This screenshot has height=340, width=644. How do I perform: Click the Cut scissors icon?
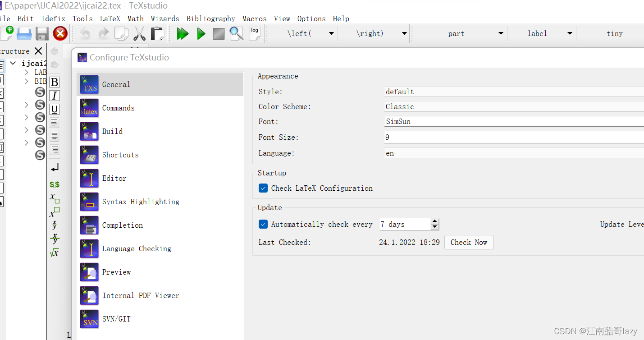click(139, 33)
